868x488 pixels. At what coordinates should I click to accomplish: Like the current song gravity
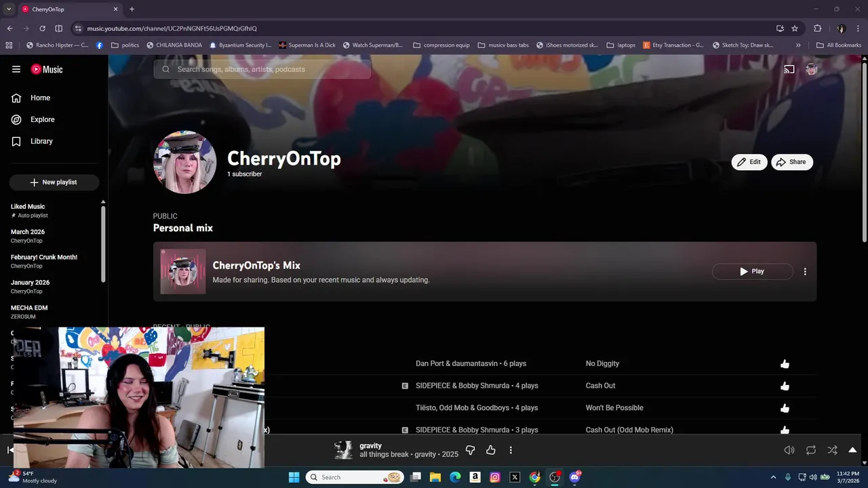pyautogui.click(x=491, y=450)
